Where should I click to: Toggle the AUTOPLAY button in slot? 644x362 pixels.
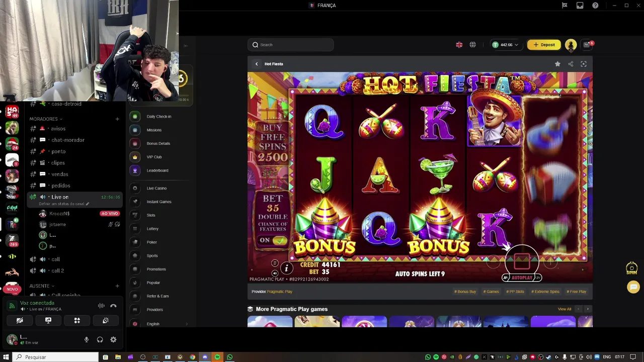tap(522, 278)
